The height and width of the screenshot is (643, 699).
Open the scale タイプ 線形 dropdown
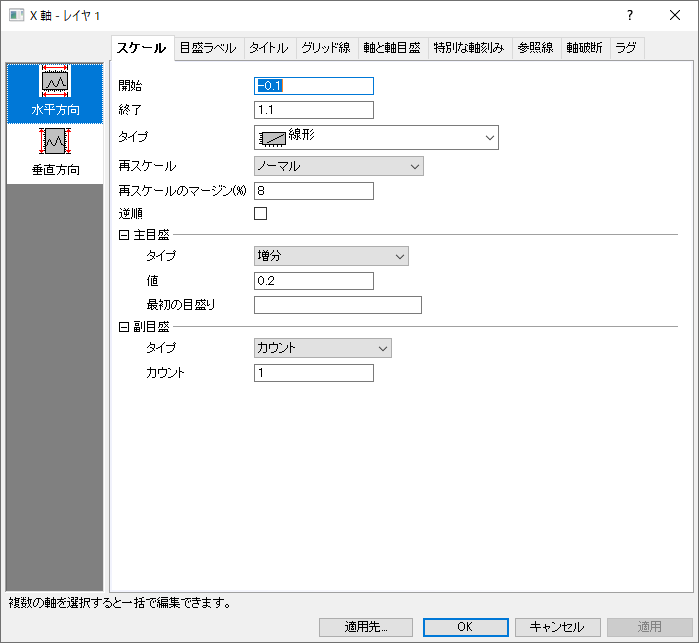[376, 137]
